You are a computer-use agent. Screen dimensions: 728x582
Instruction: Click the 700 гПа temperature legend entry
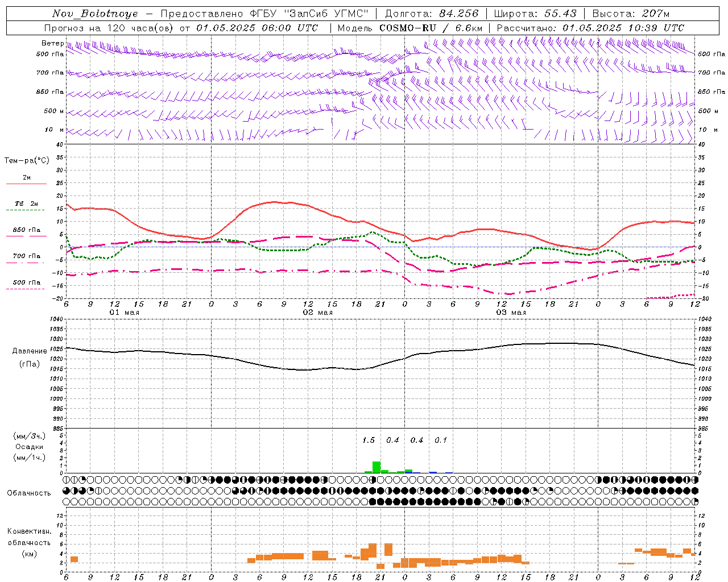[26, 256]
